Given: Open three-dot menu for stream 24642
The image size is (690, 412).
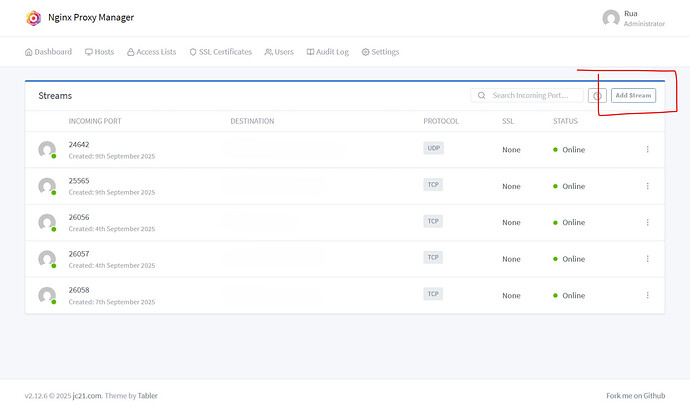Looking at the screenshot, I should point(647,150).
